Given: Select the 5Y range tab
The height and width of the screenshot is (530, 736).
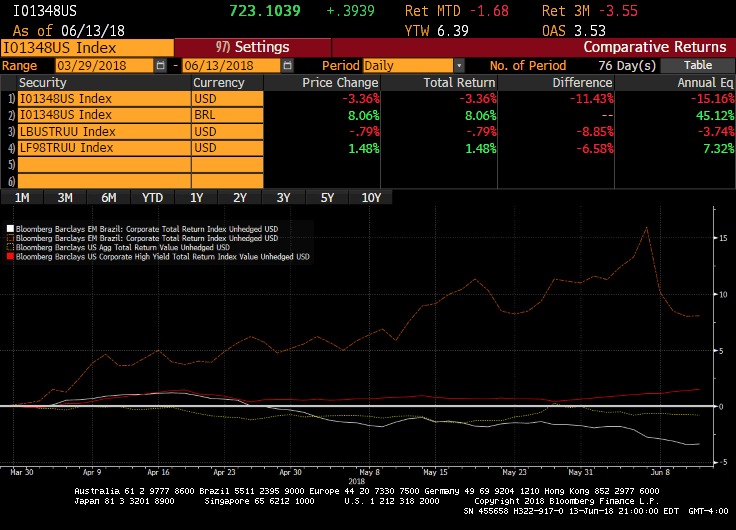Looking at the screenshot, I should (327, 198).
